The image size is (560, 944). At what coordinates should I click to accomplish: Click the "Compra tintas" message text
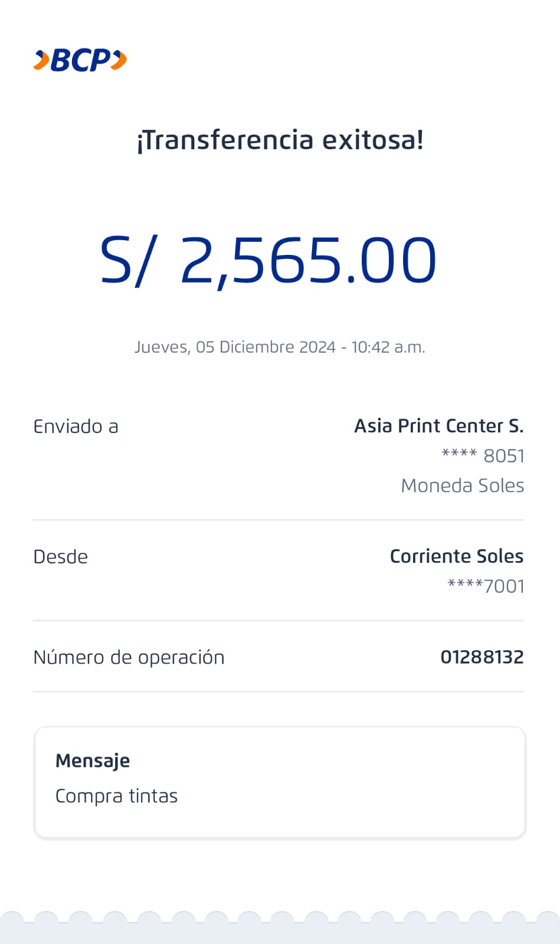(x=116, y=796)
